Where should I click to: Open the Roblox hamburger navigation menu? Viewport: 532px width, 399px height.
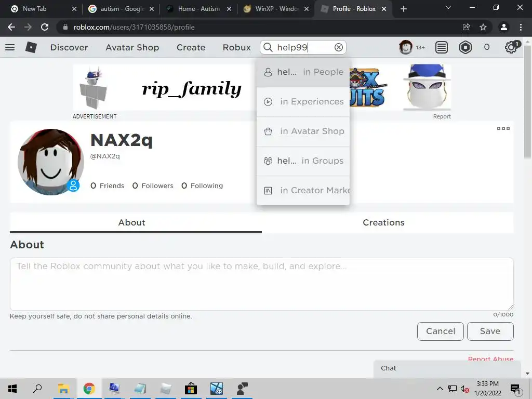click(10, 47)
